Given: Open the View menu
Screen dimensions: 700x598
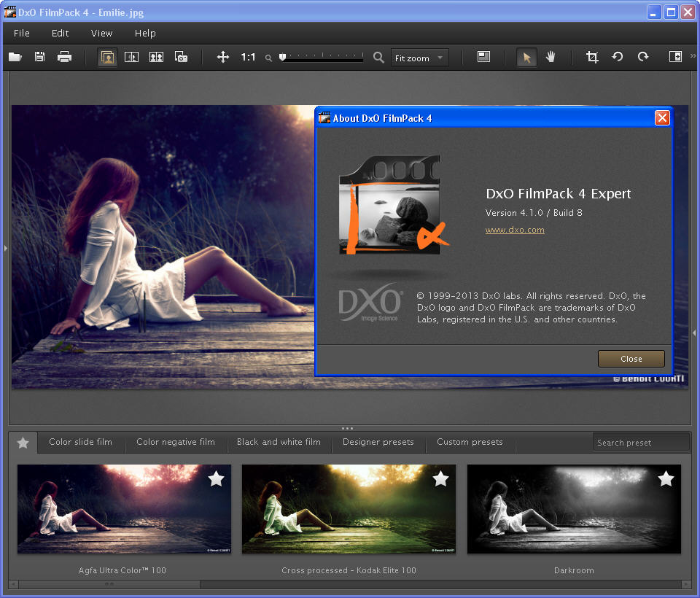Looking at the screenshot, I should pyautogui.click(x=102, y=33).
